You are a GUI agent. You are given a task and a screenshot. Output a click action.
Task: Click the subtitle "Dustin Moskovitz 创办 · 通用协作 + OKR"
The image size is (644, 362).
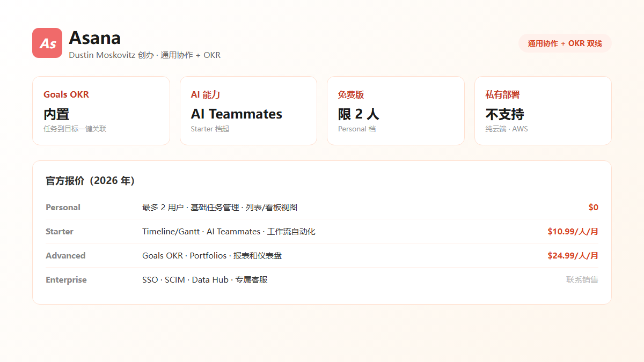[145, 55]
